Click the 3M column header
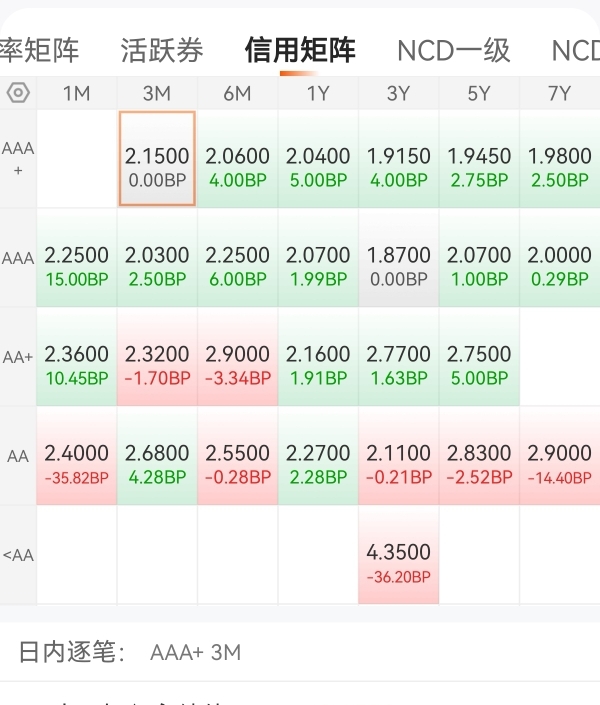The width and height of the screenshot is (600, 705). (157, 93)
